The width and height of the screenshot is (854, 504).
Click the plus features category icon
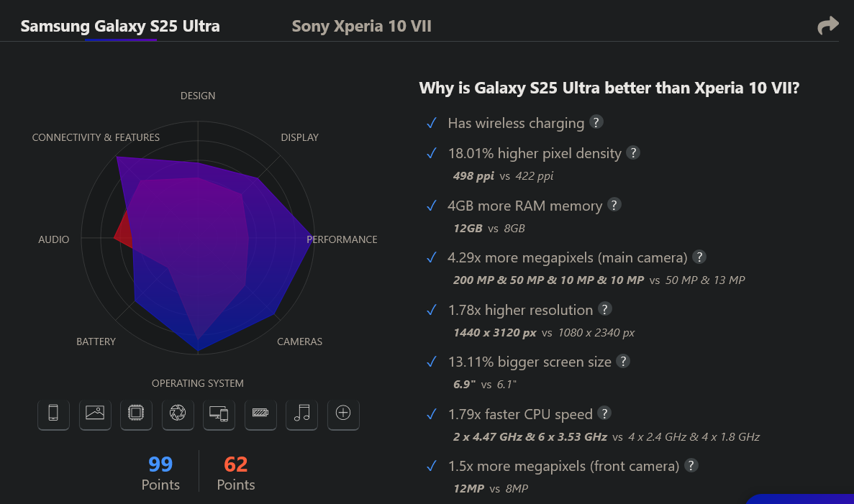point(343,413)
